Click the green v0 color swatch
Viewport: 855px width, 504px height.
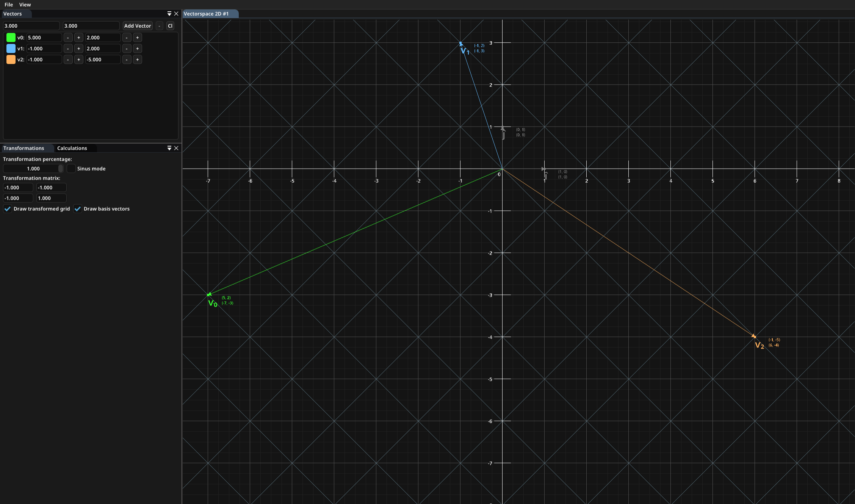[11, 38]
